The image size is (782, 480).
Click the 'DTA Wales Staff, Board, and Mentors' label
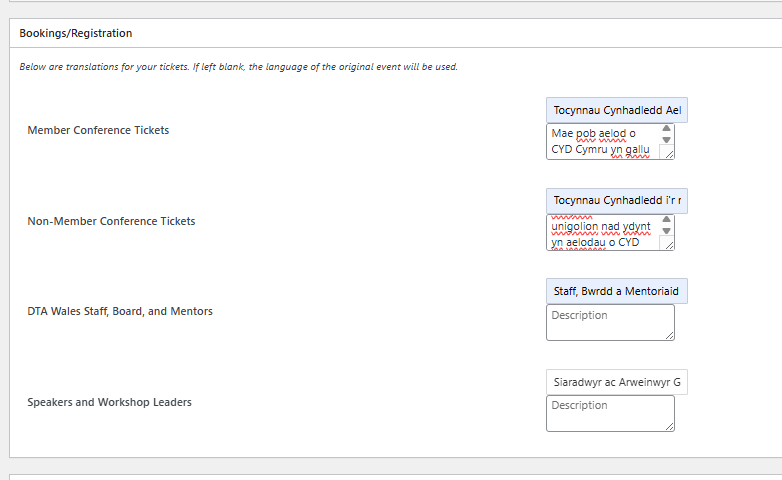(120, 311)
